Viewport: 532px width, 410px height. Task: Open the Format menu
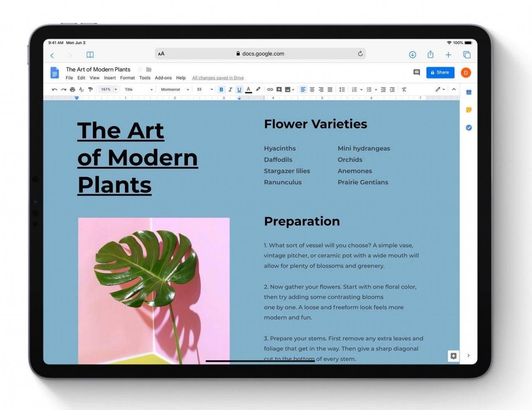pyautogui.click(x=128, y=78)
